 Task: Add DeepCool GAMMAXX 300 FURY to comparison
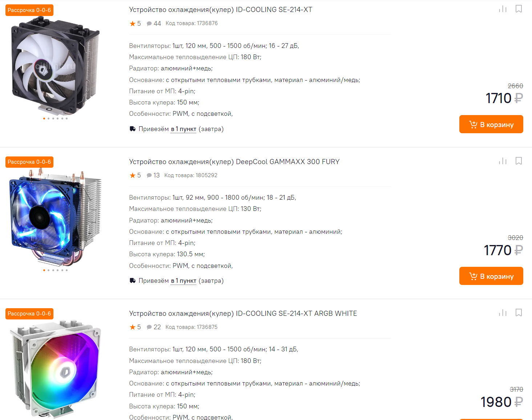(x=503, y=161)
